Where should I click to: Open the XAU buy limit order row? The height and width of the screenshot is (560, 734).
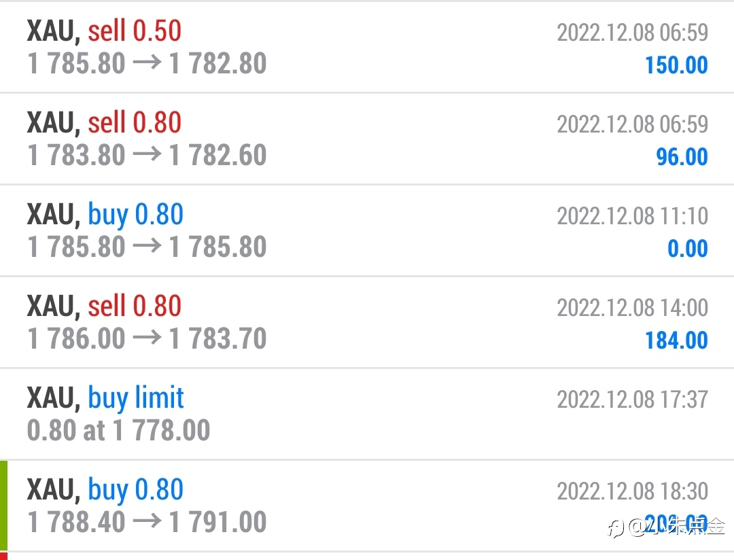pos(367,414)
